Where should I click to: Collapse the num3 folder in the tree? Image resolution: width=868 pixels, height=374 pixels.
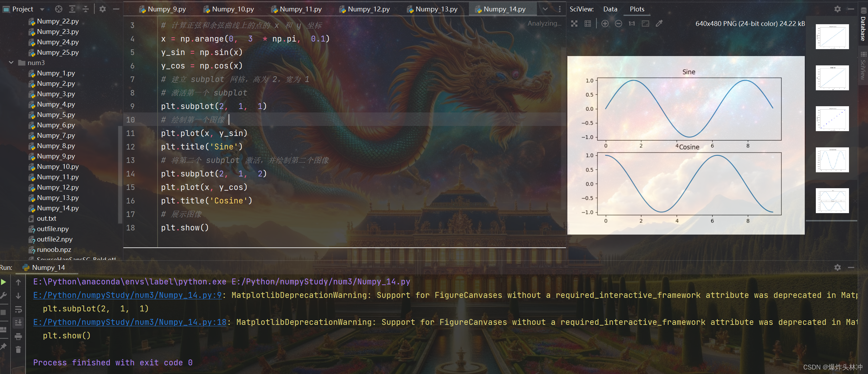point(11,63)
